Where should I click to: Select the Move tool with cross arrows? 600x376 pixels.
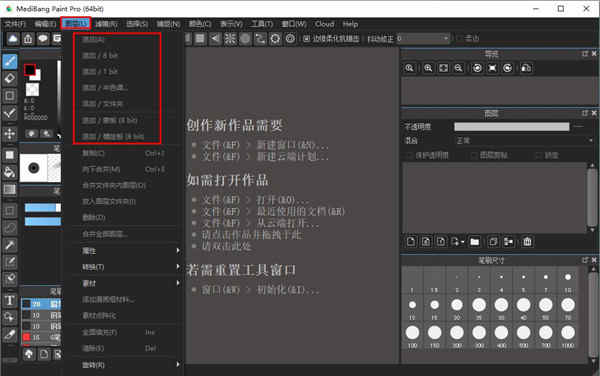tap(10, 133)
